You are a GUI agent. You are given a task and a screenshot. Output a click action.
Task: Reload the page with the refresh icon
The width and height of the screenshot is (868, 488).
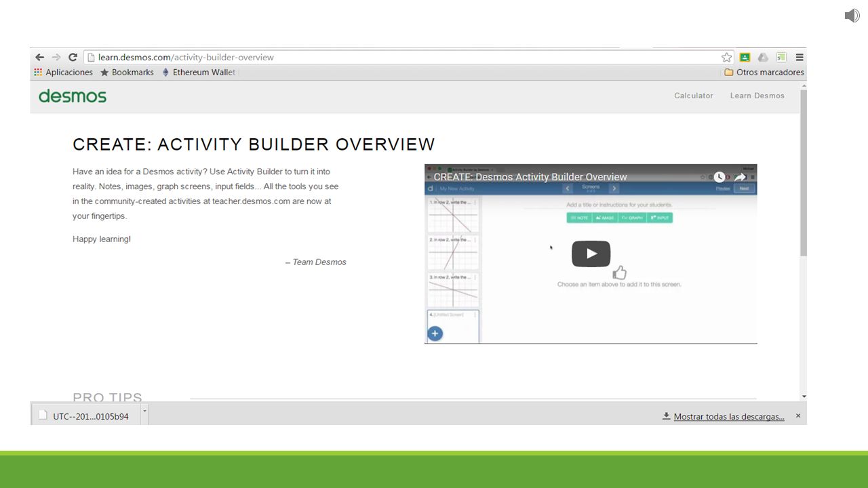[x=73, y=58]
